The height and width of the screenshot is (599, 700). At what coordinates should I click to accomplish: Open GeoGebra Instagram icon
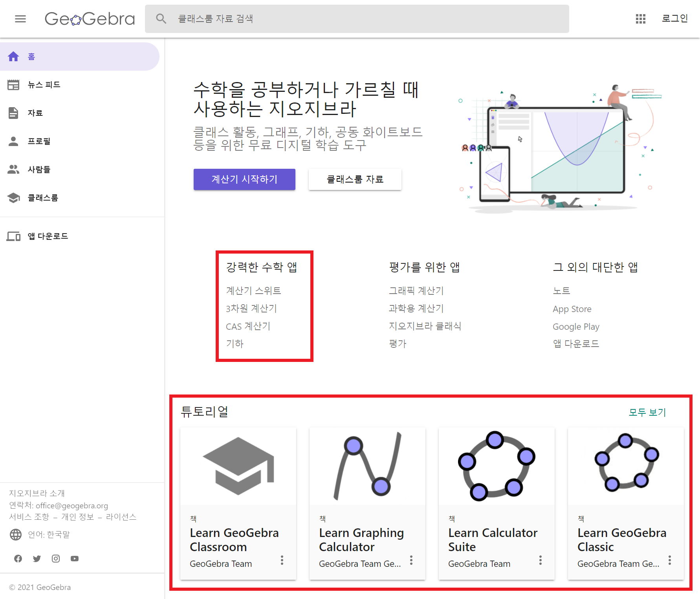pos(56,559)
